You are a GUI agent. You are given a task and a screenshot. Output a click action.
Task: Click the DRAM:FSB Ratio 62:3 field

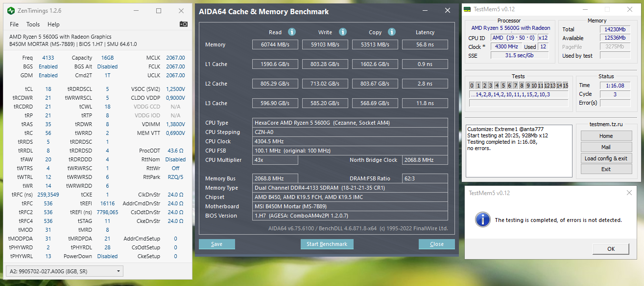tap(425, 178)
